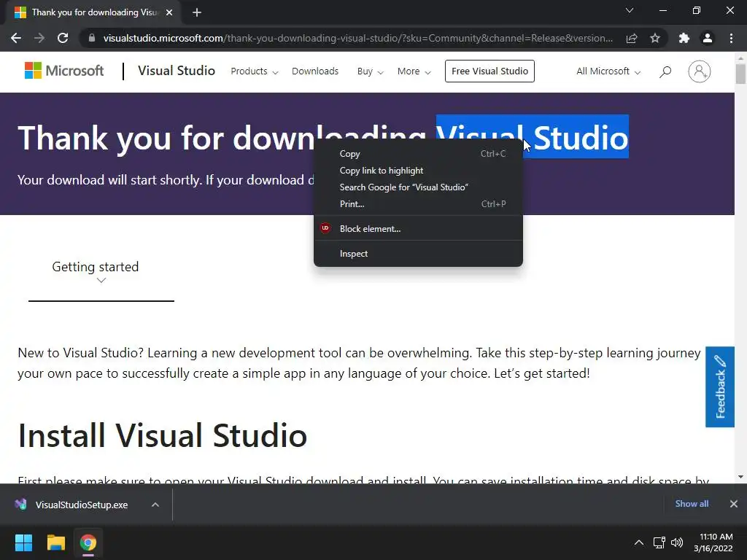Click the Microsoft logo

(x=64, y=71)
